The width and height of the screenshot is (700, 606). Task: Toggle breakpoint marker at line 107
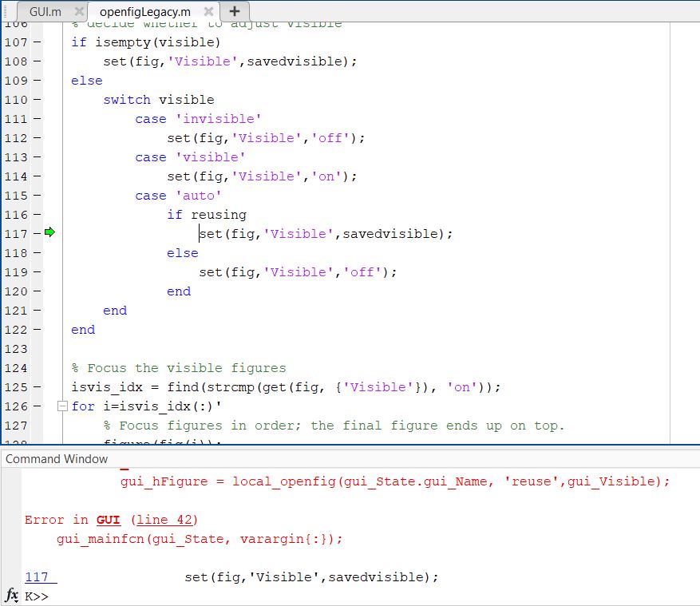(38, 42)
